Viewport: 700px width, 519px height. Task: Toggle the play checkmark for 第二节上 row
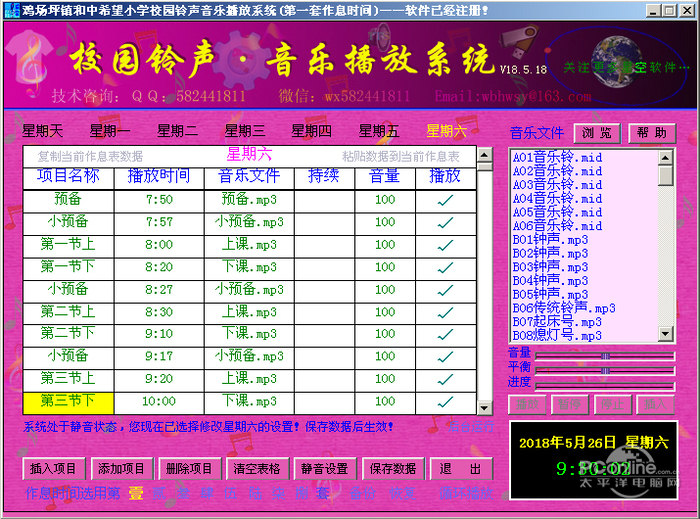(x=446, y=313)
